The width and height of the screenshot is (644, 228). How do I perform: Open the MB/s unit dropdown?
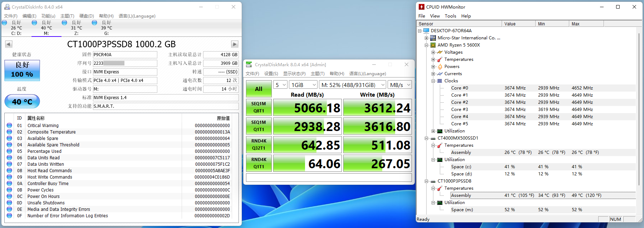tap(400, 85)
